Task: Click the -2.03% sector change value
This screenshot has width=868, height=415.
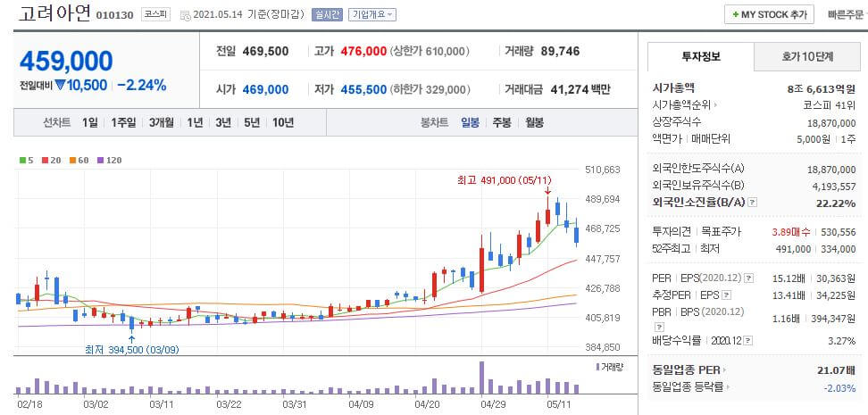Action: pyautogui.click(x=839, y=387)
